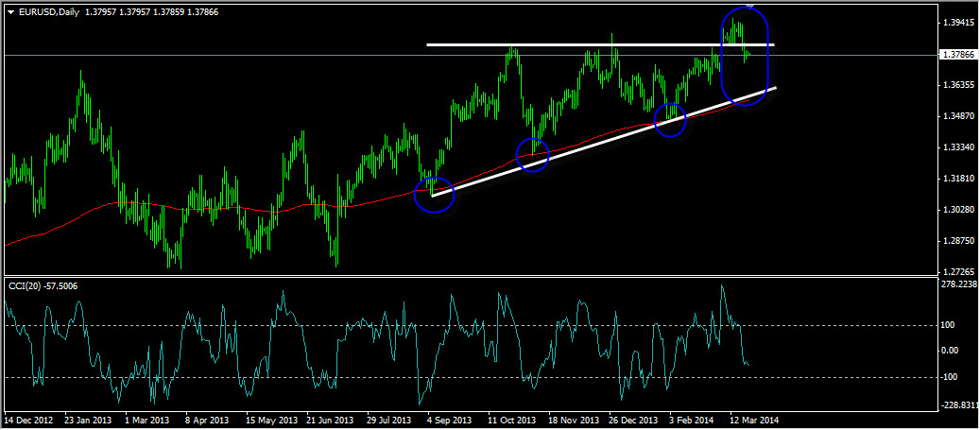Click the -228.8311 CCI scale minimum

coord(960,405)
